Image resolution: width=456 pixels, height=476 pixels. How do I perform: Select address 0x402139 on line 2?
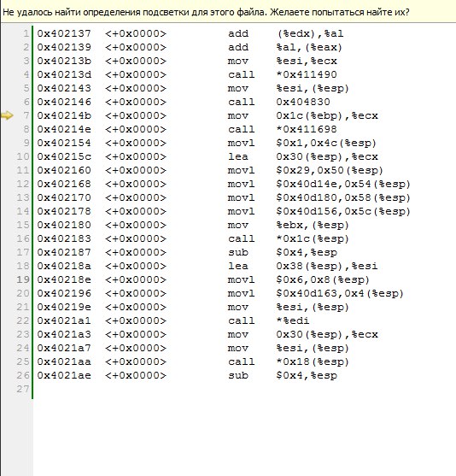(64, 47)
